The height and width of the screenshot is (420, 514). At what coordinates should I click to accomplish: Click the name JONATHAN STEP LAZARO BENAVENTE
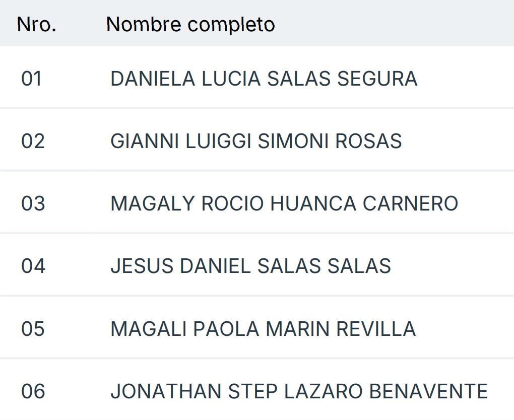point(299,391)
